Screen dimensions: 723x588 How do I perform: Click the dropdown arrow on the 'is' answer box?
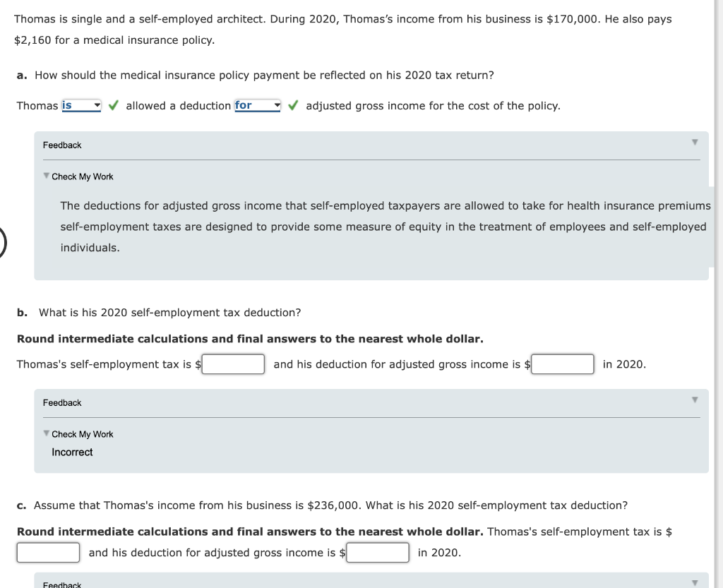coord(98,105)
